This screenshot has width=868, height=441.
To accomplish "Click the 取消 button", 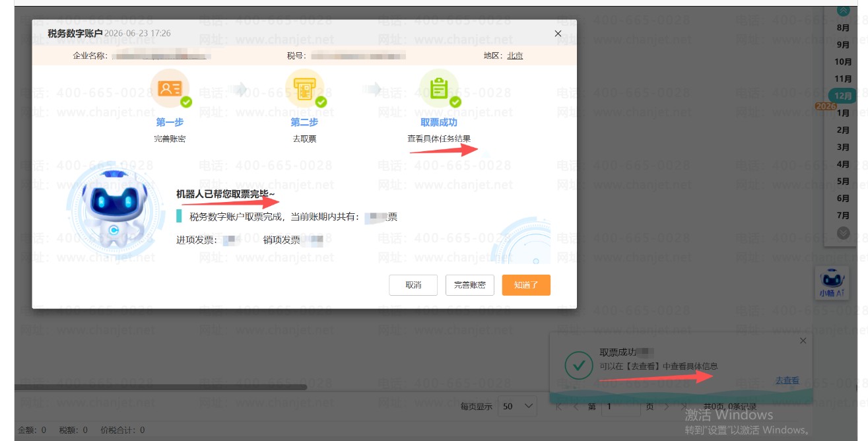I will tap(413, 285).
